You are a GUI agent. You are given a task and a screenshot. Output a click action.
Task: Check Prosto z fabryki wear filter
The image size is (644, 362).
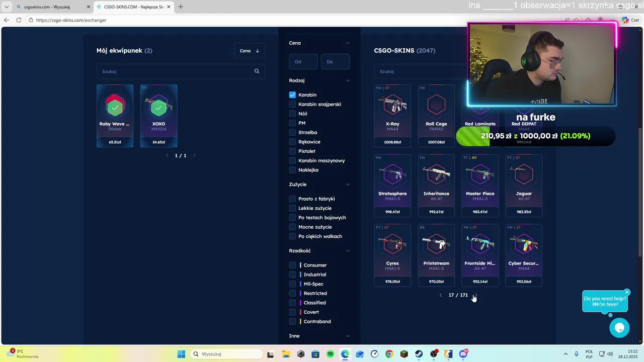click(292, 199)
